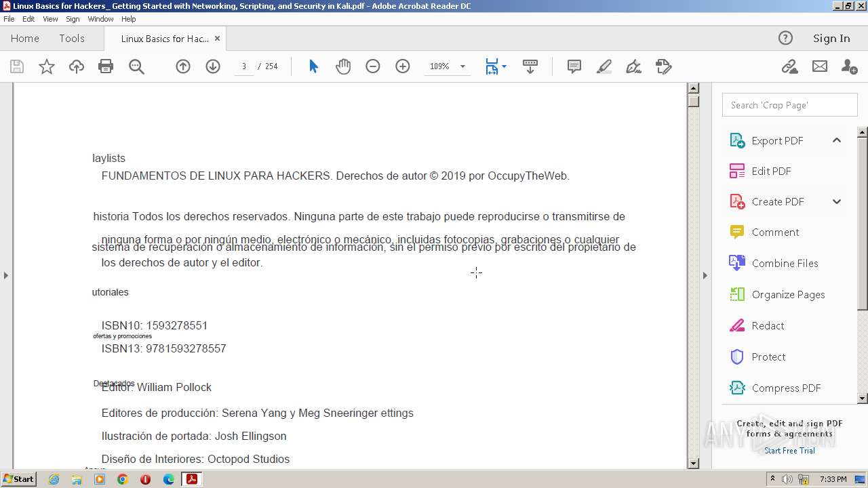Share the file with other people

click(849, 66)
